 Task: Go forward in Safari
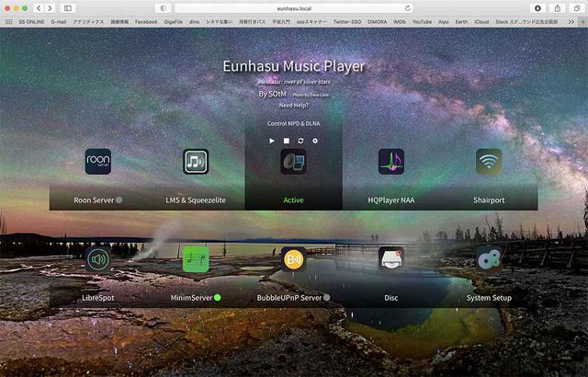click(50, 8)
